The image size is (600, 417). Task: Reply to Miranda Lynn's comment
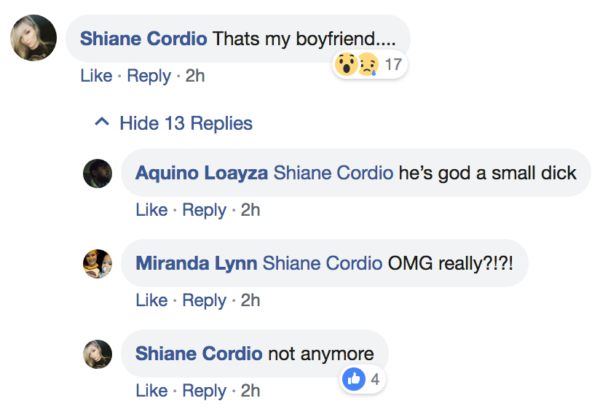coord(204,300)
